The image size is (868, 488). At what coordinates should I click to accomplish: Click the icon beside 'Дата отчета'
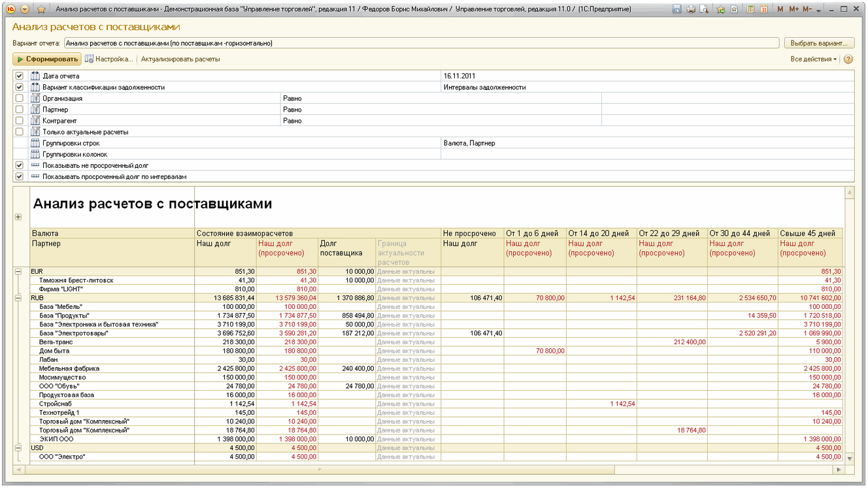pyautogui.click(x=35, y=76)
